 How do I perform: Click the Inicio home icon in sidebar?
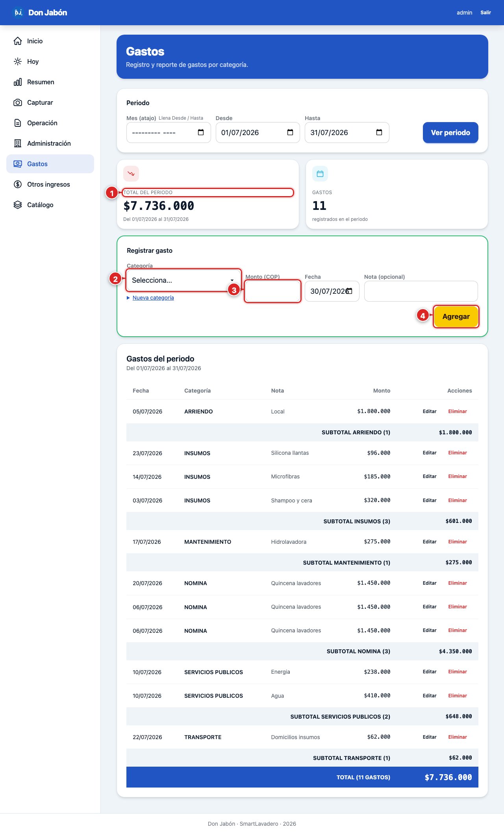(x=18, y=41)
